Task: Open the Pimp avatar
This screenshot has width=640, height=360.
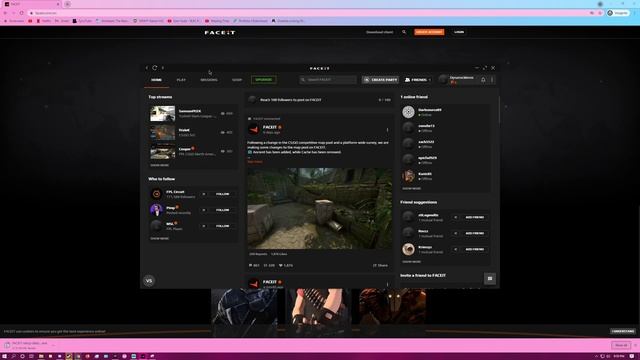Action: [x=156, y=210]
